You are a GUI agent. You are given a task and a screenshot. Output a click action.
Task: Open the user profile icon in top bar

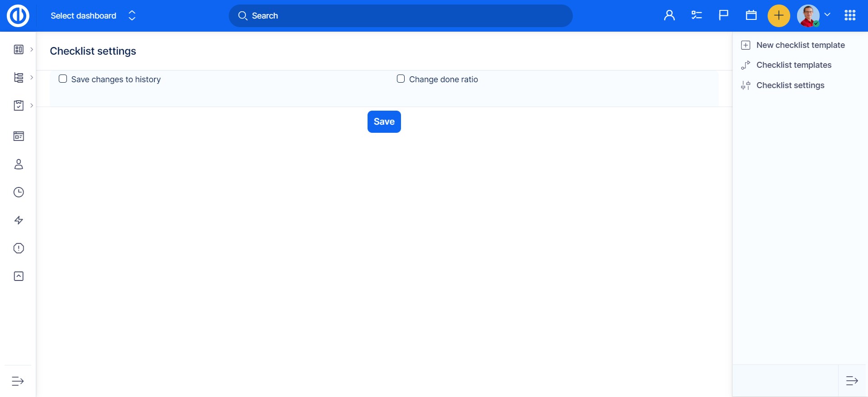[669, 16]
